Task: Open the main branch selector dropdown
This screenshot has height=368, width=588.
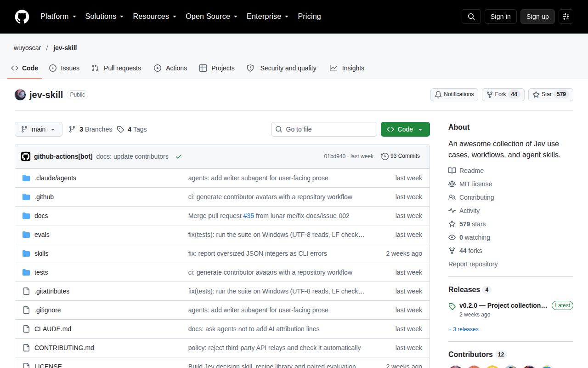Action: coord(39,129)
